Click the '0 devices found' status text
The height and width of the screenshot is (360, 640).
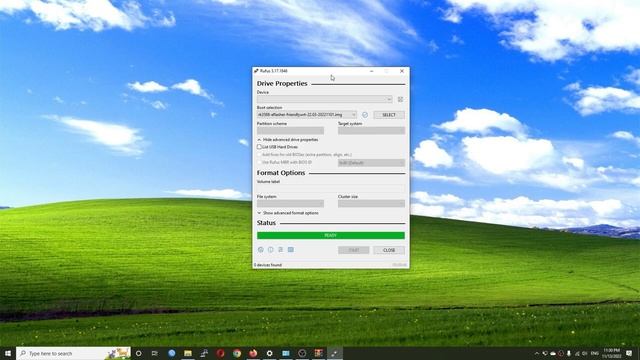tap(268, 265)
